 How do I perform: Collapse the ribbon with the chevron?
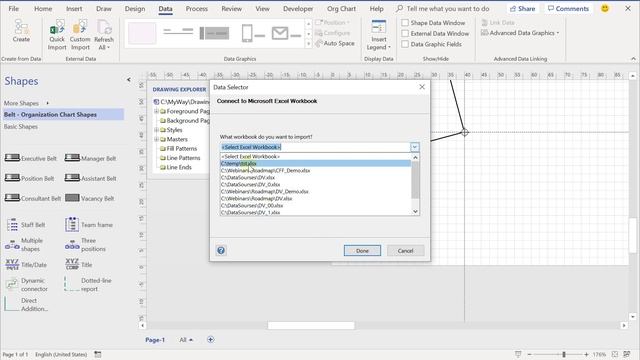tap(633, 59)
